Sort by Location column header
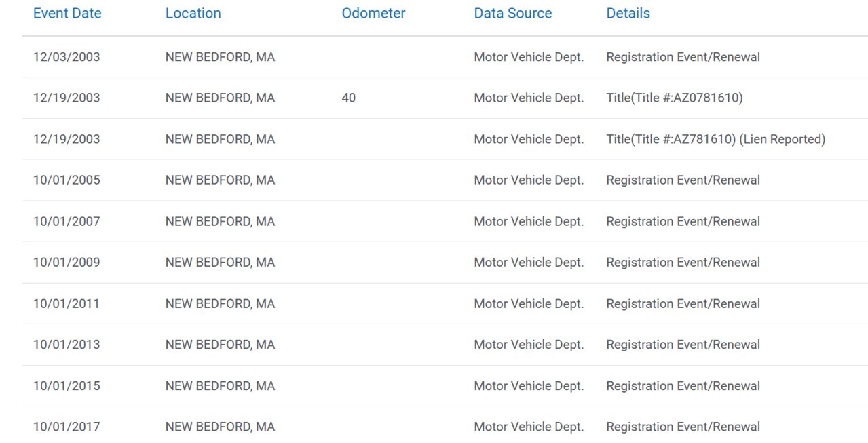Viewport: 868px width, 443px height. 193,14
